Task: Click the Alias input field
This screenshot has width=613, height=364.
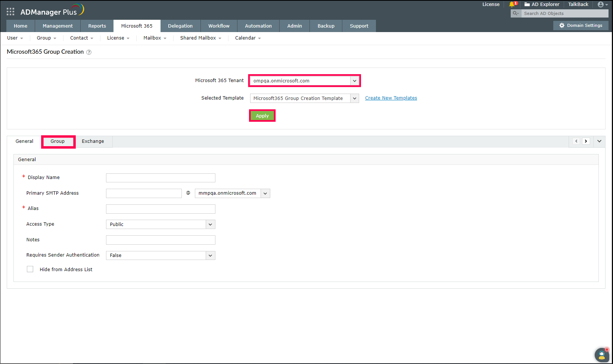Action: pos(161,209)
